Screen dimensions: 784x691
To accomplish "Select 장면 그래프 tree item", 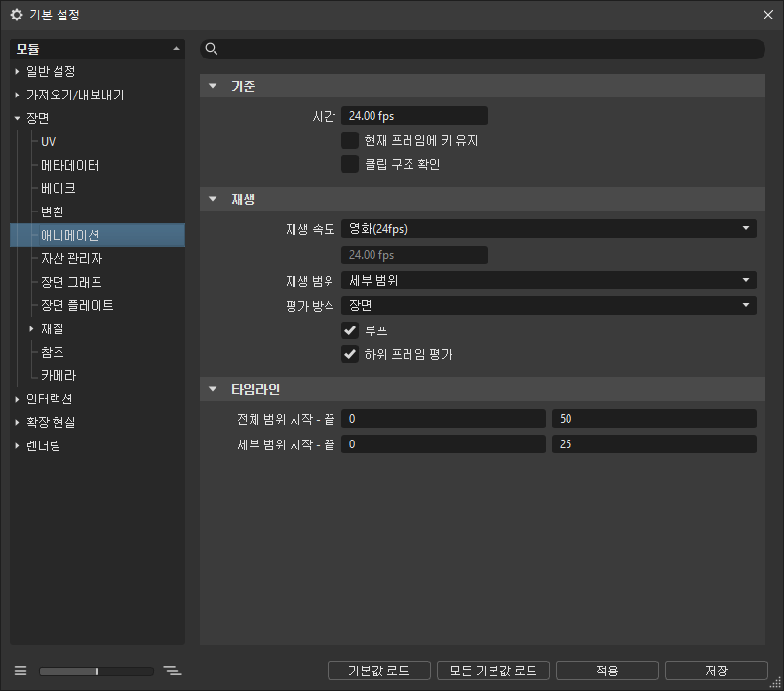I will [71, 282].
